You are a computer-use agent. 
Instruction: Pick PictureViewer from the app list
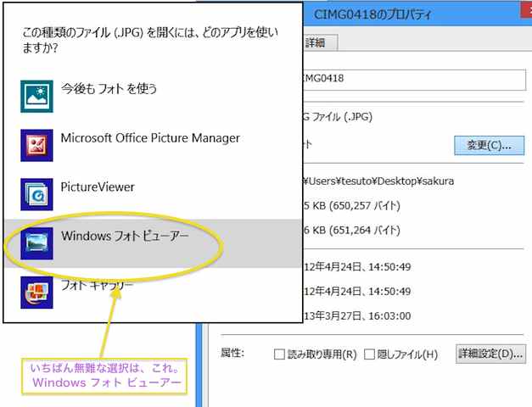98,187
